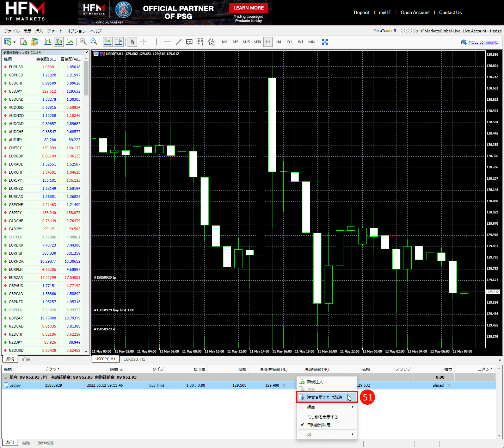Toggle 自動配列決定 checked menu option
The image size is (504, 448).
pos(319,425)
